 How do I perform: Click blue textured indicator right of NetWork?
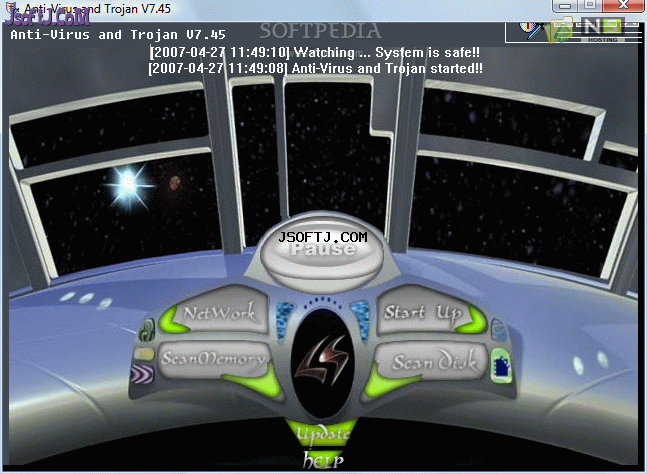tap(284, 321)
